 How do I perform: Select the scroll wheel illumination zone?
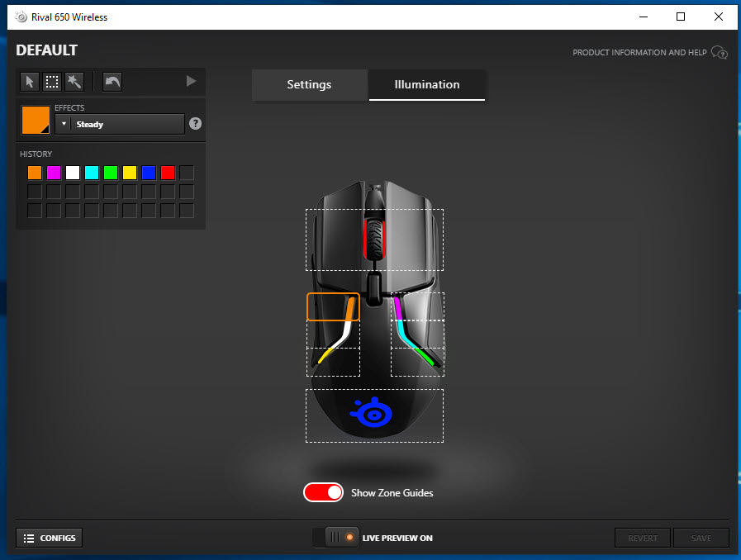pos(374,240)
